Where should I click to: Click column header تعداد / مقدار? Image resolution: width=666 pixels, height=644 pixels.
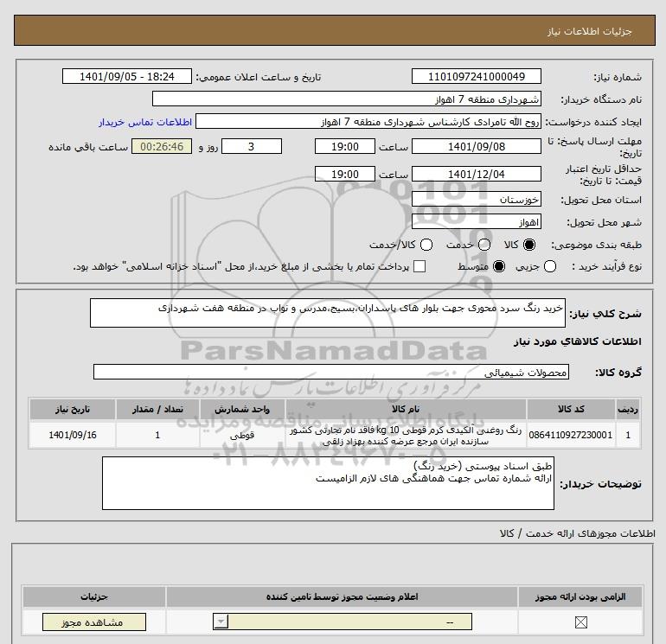tap(157, 409)
